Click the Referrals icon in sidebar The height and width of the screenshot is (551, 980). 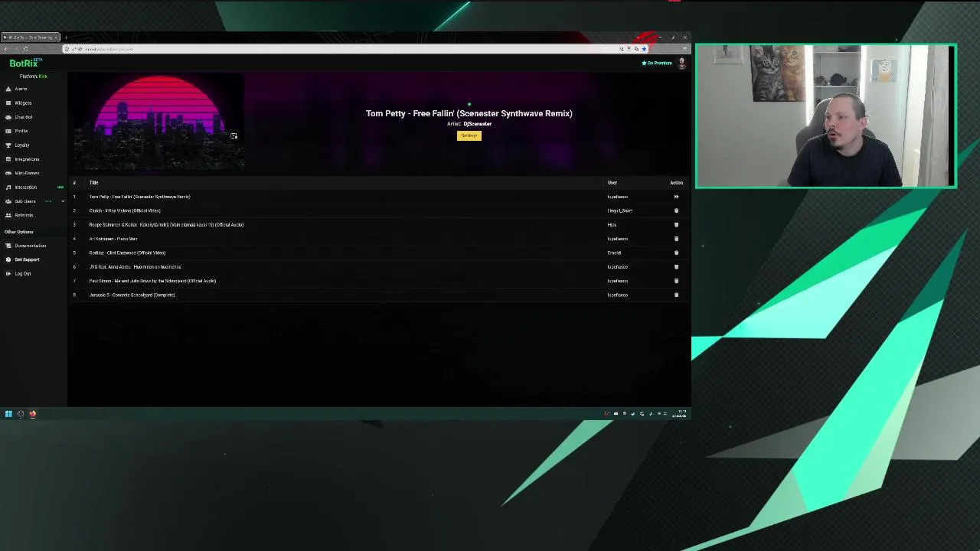(8, 215)
